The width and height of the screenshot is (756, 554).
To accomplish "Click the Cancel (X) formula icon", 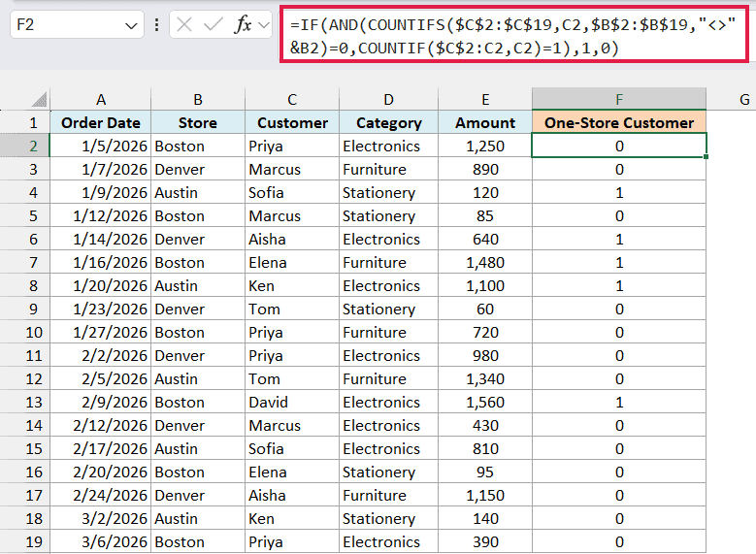I will point(184,24).
